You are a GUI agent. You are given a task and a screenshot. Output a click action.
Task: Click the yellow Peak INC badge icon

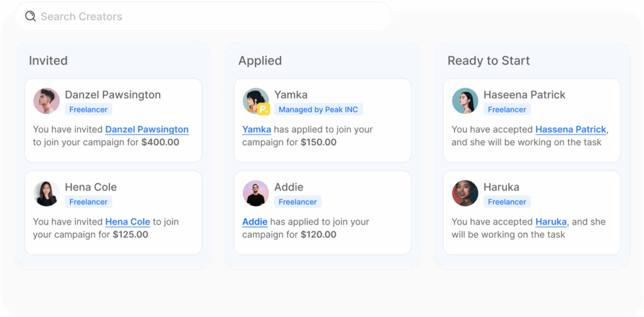point(264,109)
